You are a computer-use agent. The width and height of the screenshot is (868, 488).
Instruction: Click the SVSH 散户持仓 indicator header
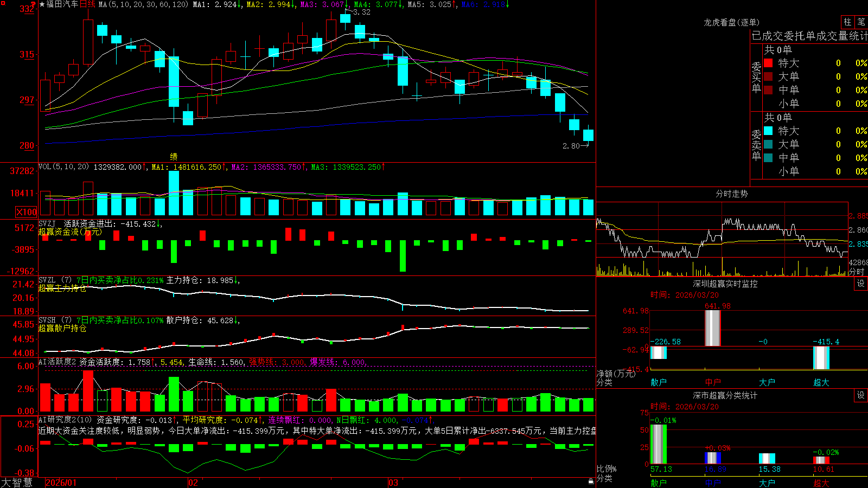[x=139, y=320]
